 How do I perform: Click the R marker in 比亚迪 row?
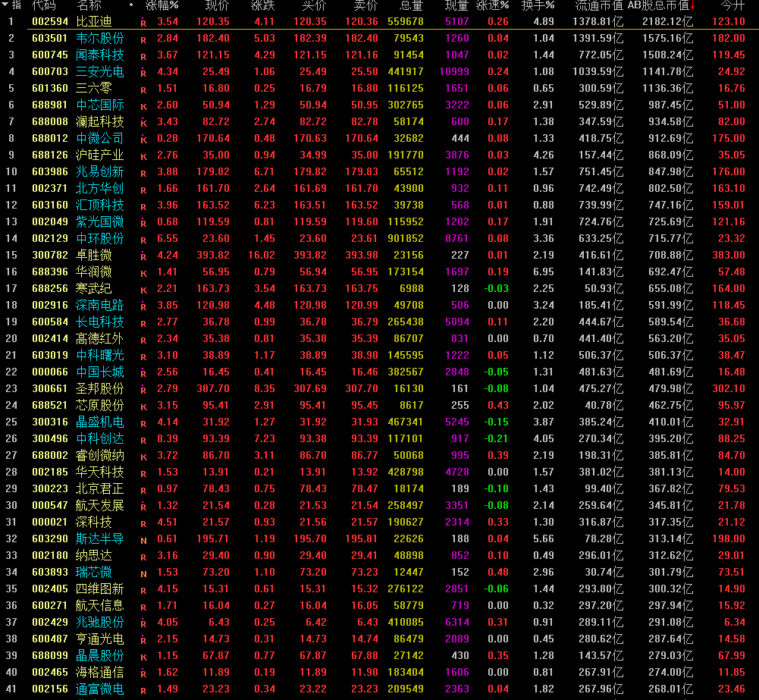pyautogui.click(x=143, y=23)
